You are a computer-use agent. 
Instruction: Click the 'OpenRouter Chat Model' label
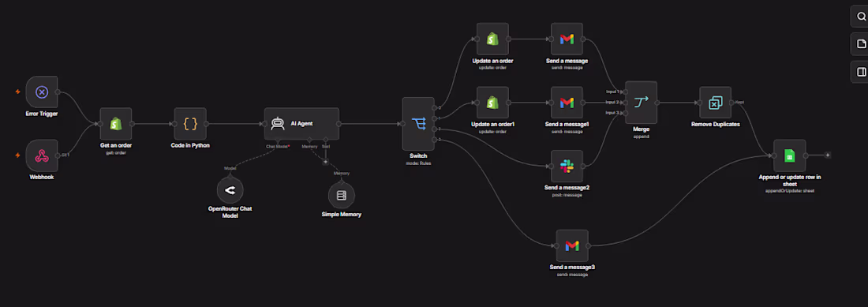click(x=230, y=212)
